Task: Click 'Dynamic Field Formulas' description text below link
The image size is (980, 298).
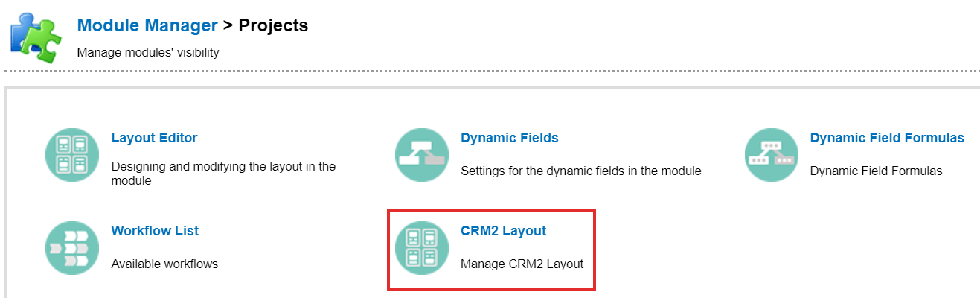Action: click(876, 171)
